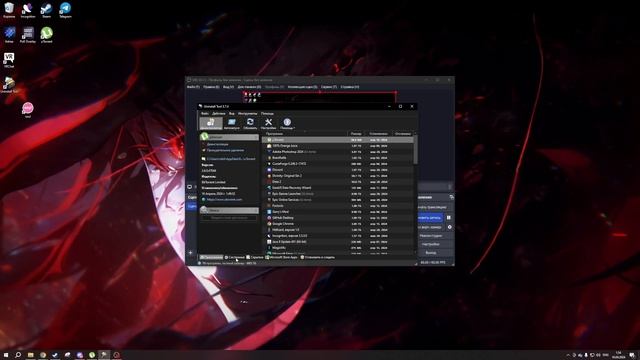Switch to the Applications bottom tab
640x360 pixels.
point(211,257)
